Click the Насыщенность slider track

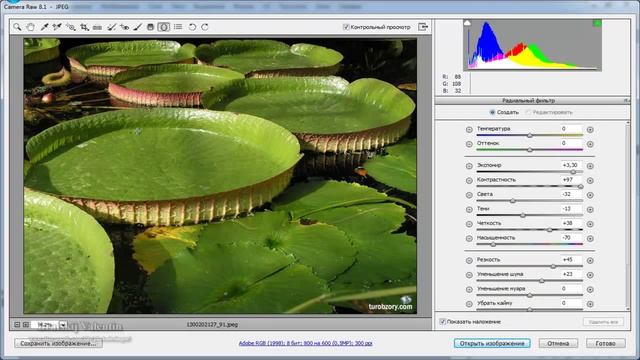[529, 244]
